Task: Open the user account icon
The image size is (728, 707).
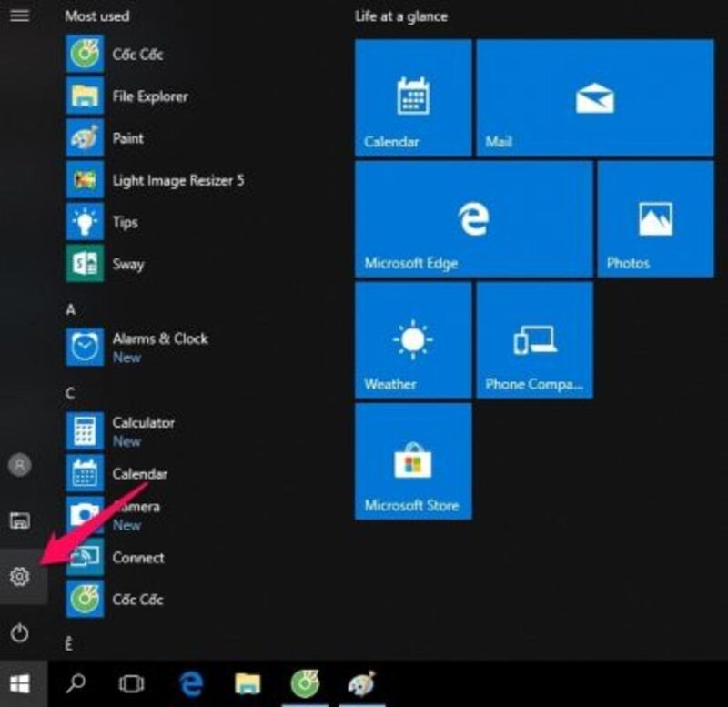Action: click(20, 466)
